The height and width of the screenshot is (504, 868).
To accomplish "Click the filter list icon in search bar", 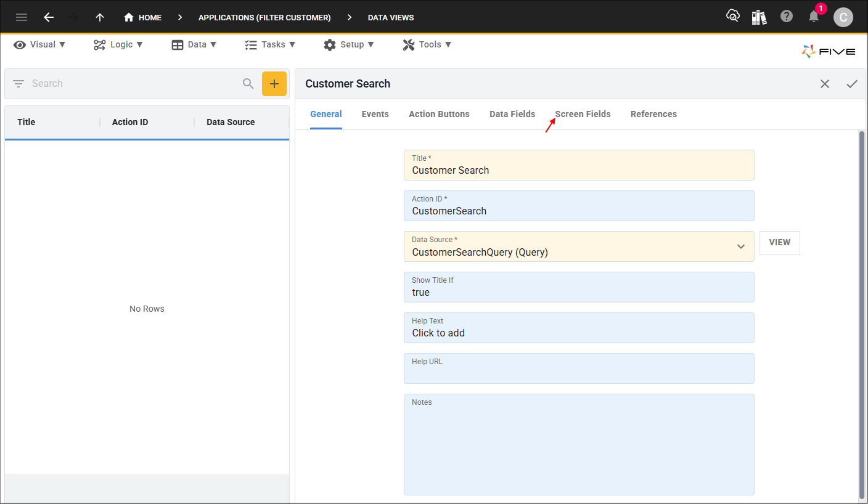I will (18, 84).
